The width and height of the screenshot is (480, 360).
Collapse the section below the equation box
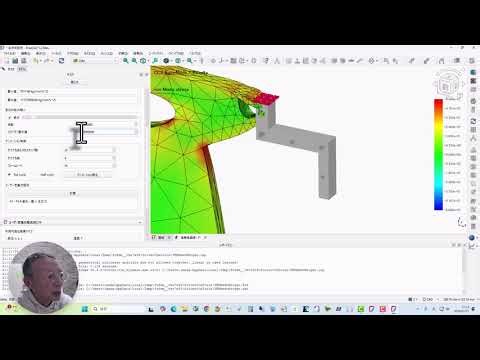140,222
